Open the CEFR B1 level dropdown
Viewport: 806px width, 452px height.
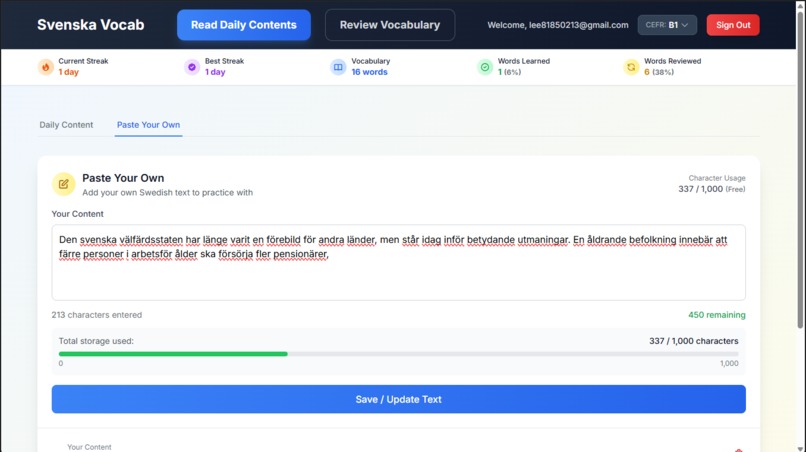(x=667, y=25)
